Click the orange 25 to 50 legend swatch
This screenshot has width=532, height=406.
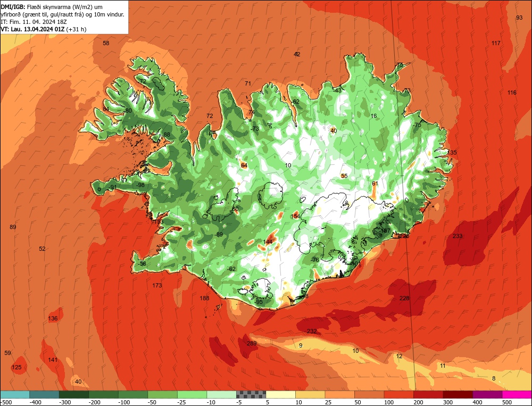(339, 394)
